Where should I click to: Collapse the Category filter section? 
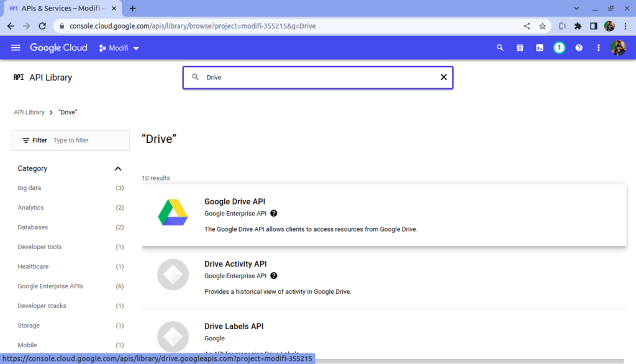(x=118, y=169)
